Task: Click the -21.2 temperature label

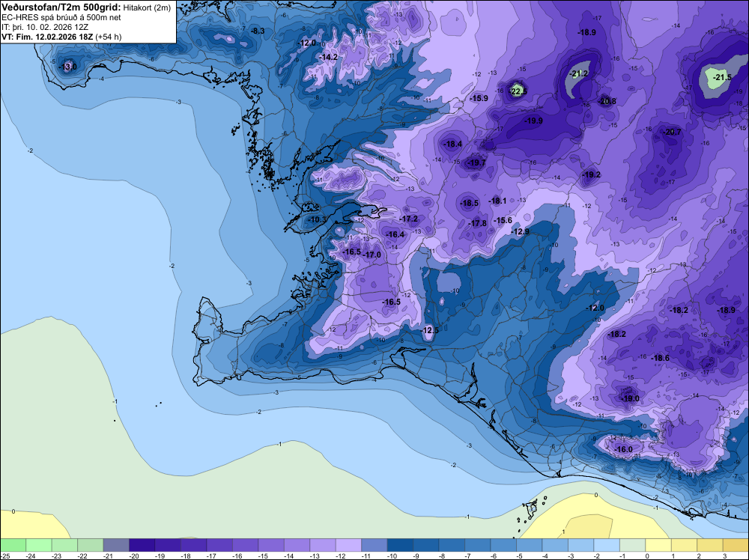Action: (580, 73)
